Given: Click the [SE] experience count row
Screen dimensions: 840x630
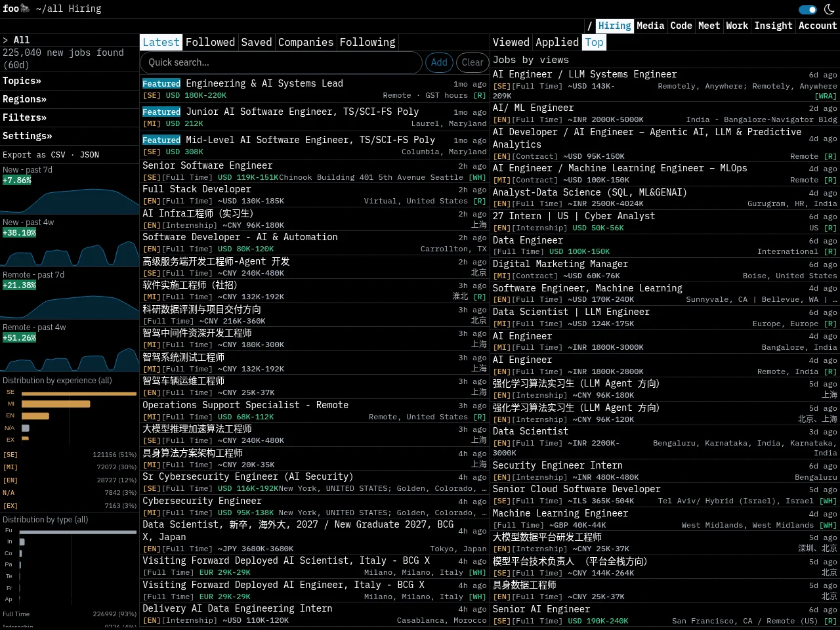Looking at the screenshot, I should click(70, 454).
